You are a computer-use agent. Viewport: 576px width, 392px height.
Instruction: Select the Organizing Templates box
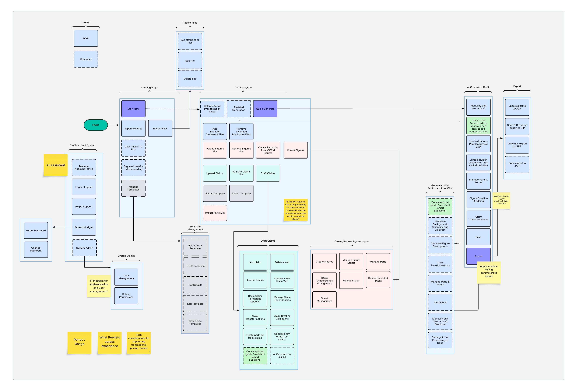pyautogui.click(x=195, y=323)
